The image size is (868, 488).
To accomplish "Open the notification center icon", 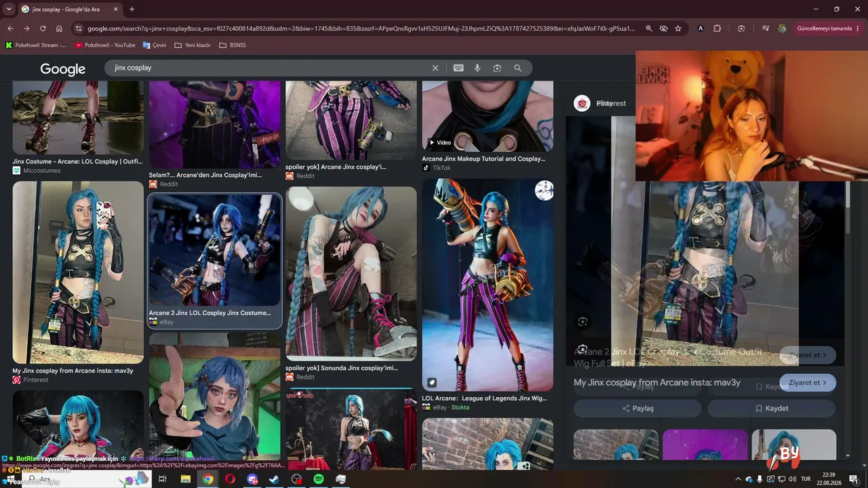I will click(854, 479).
